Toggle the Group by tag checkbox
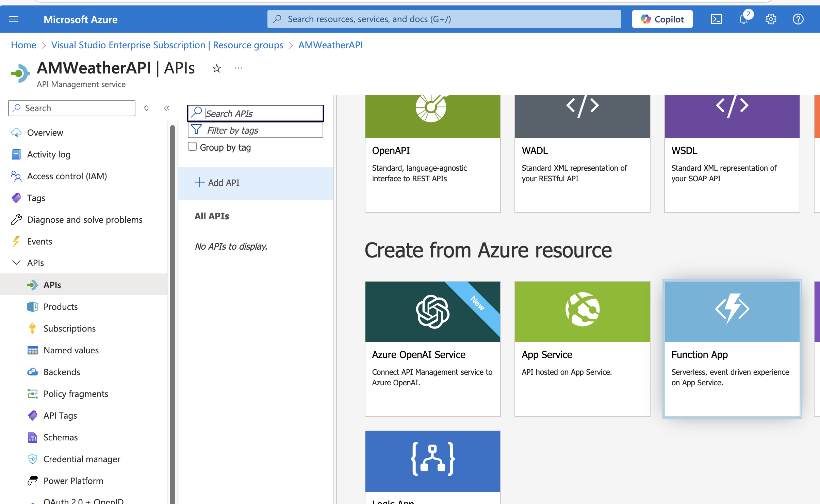The width and height of the screenshot is (820, 504). 192,147
